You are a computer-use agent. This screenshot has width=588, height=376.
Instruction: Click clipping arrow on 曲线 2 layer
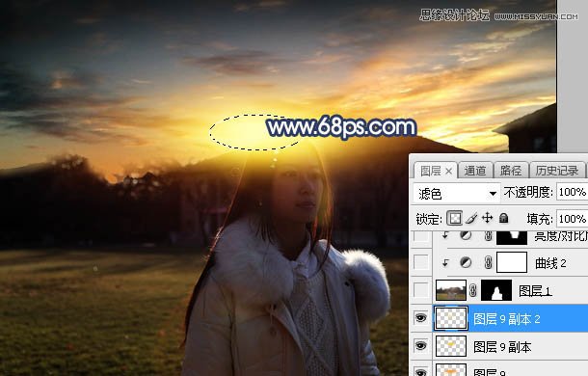(445, 263)
